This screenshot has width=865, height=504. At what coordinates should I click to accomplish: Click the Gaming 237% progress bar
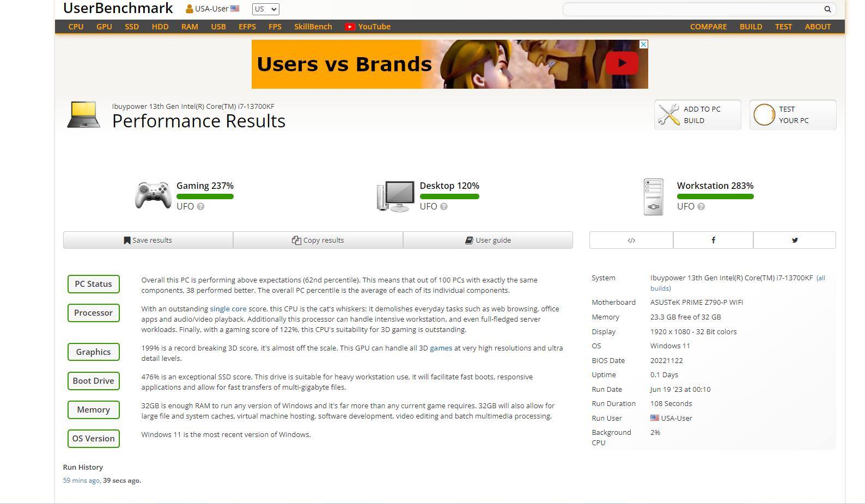coord(205,196)
